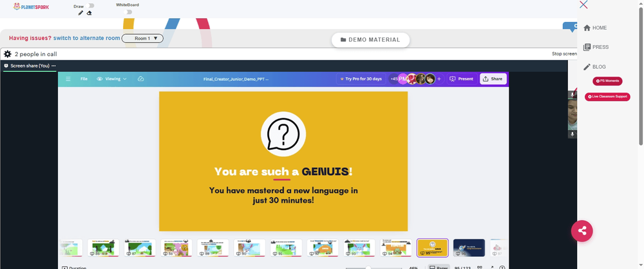The width and height of the screenshot is (644, 269).
Task: Close the side menu X
Action: pos(583,5)
